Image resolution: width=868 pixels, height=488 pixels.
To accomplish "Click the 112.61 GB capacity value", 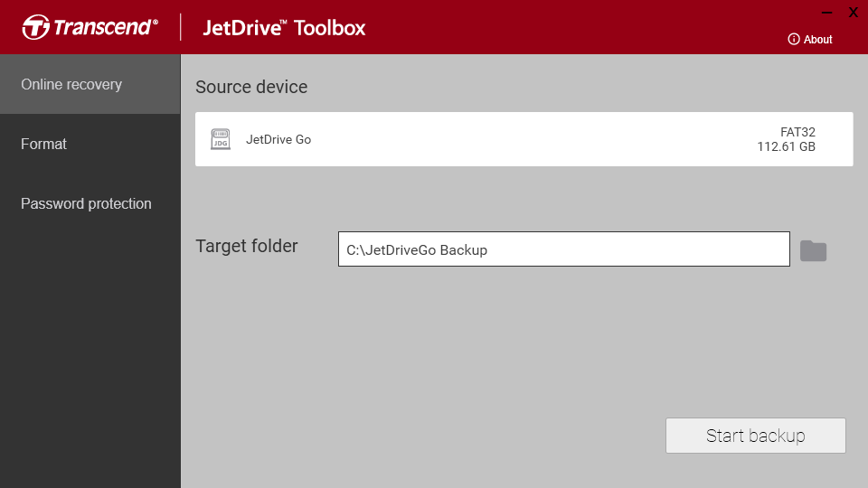I will pyautogui.click(x=786, y=146).
